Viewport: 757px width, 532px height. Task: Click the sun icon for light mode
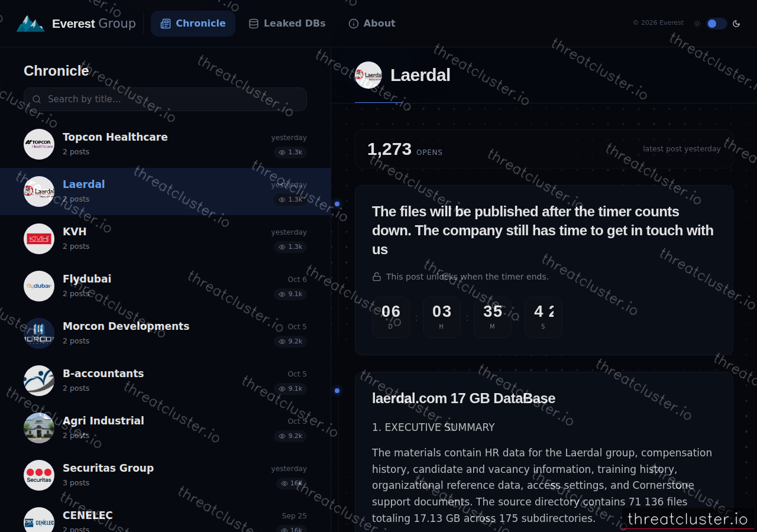[697, 24]
